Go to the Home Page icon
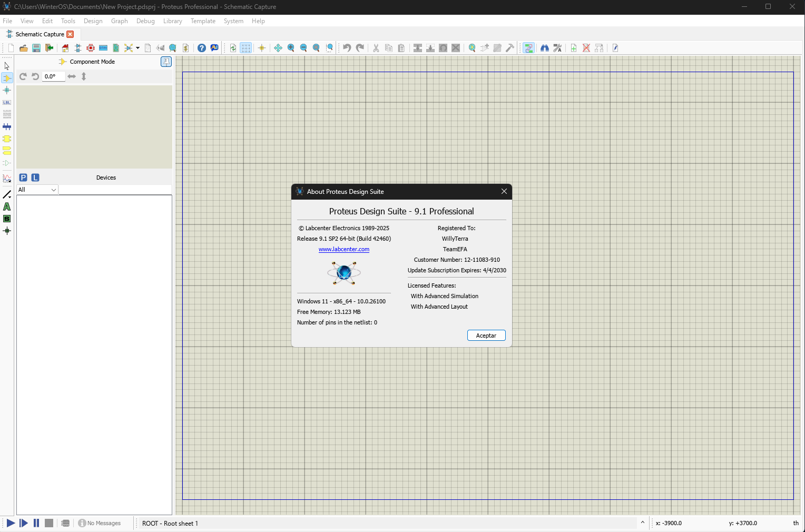 click(x=65, y=48)
